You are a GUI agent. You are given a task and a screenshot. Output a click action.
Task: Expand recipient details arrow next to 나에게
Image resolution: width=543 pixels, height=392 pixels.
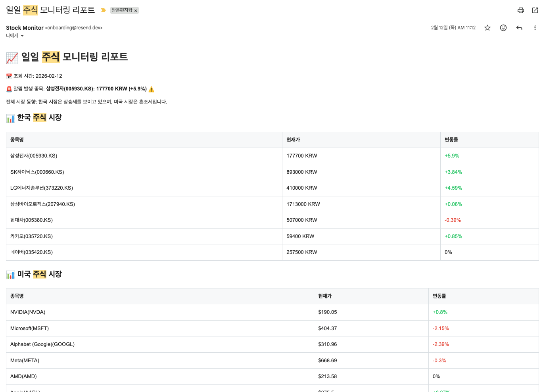point(22,36)
